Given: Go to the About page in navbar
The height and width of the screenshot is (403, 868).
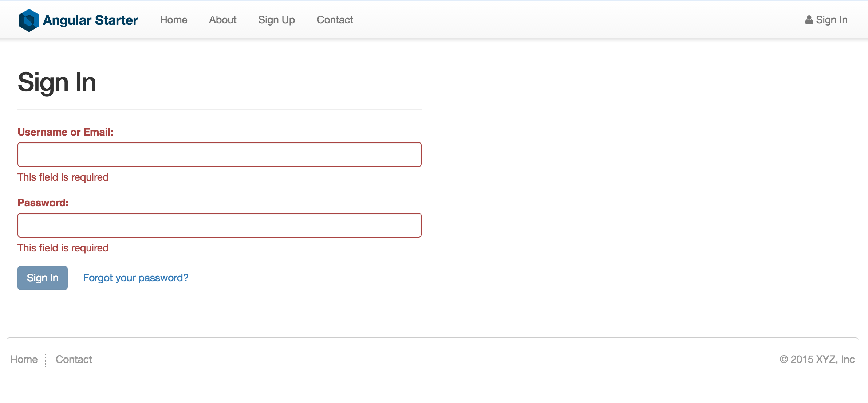Looking at the screenshot, I should [x=222, y=20].
